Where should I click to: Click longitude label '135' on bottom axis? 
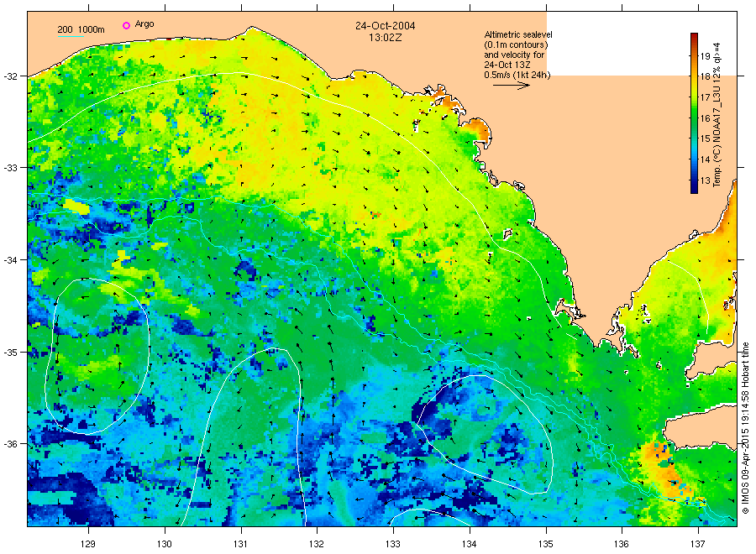coord(546,544)
